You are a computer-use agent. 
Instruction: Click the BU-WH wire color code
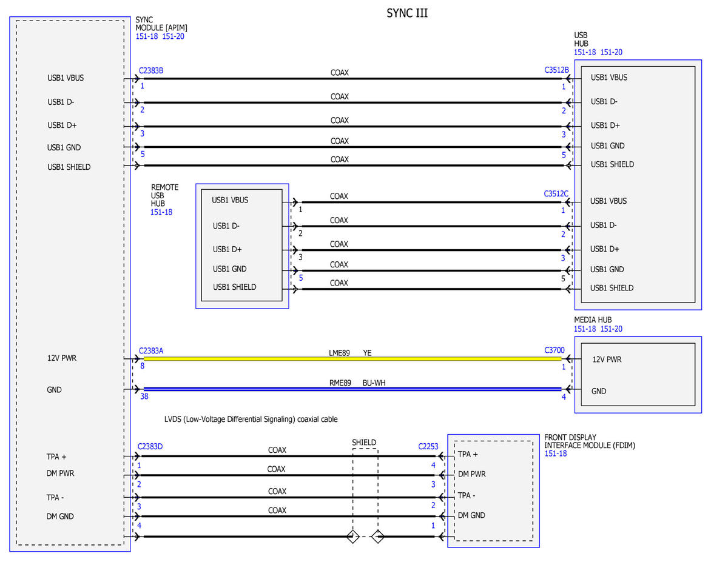coord(376,383)
